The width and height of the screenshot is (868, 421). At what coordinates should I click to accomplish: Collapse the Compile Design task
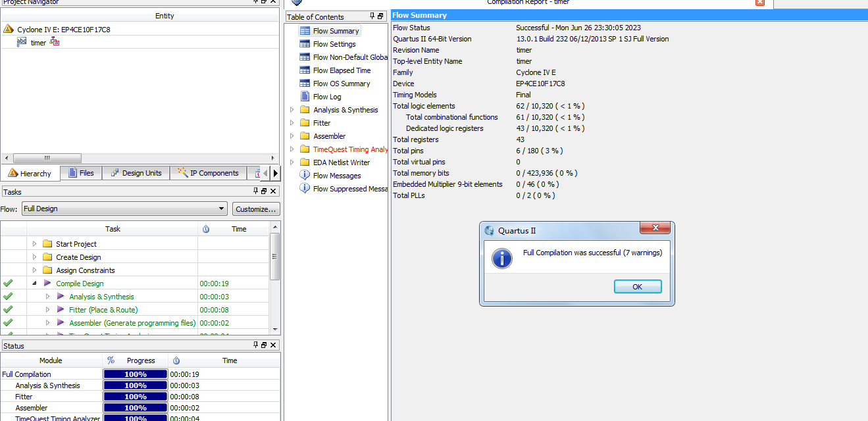34,284
